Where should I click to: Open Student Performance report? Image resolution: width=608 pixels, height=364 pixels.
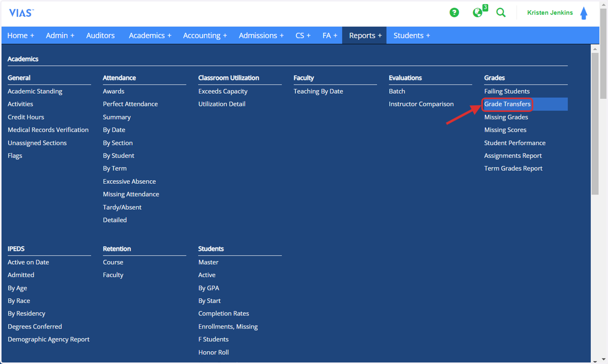click(x=515, y=143)
